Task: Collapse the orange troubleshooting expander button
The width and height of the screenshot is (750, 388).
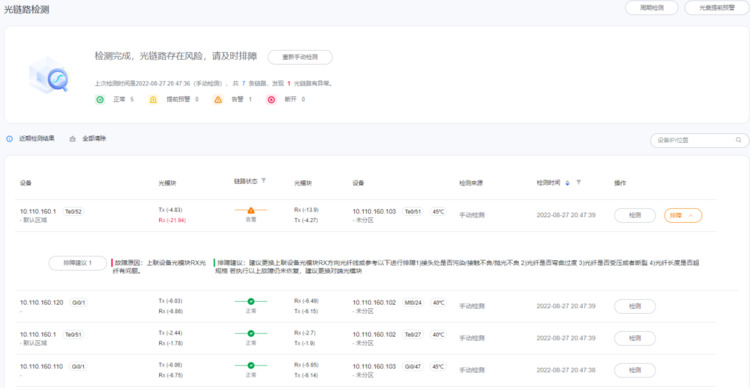Action: (683, 215)
